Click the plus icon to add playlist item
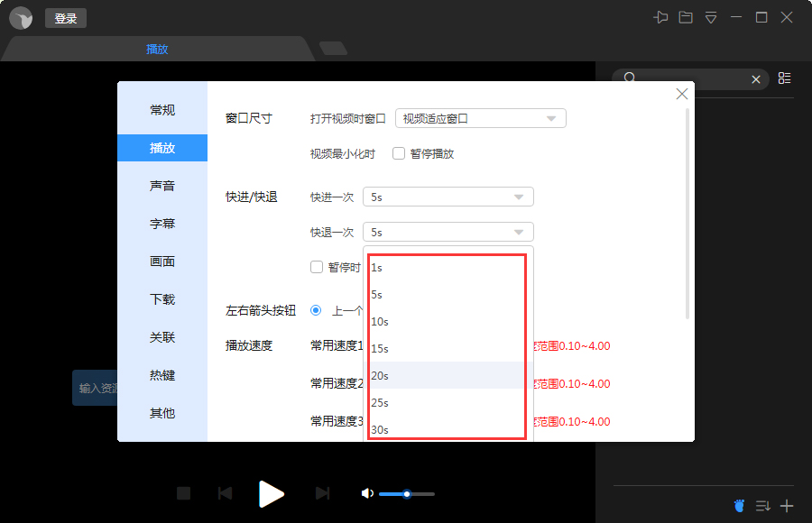Screen dimensions: 812x523 pos(787,506)
